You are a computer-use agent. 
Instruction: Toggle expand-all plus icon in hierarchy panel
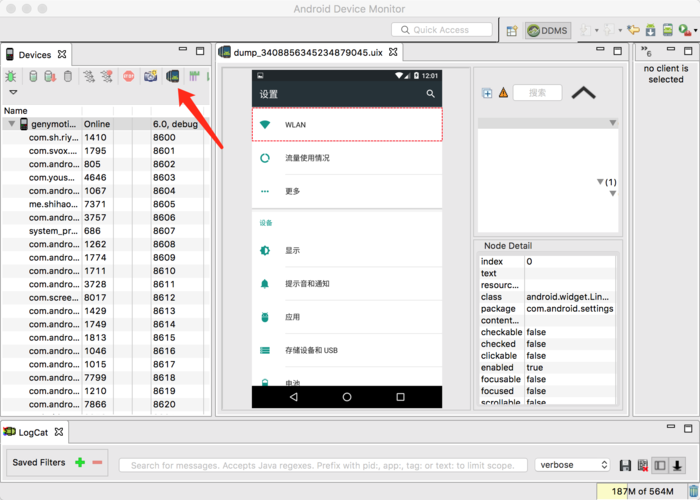pyautogui.click(x=487, y=93)
